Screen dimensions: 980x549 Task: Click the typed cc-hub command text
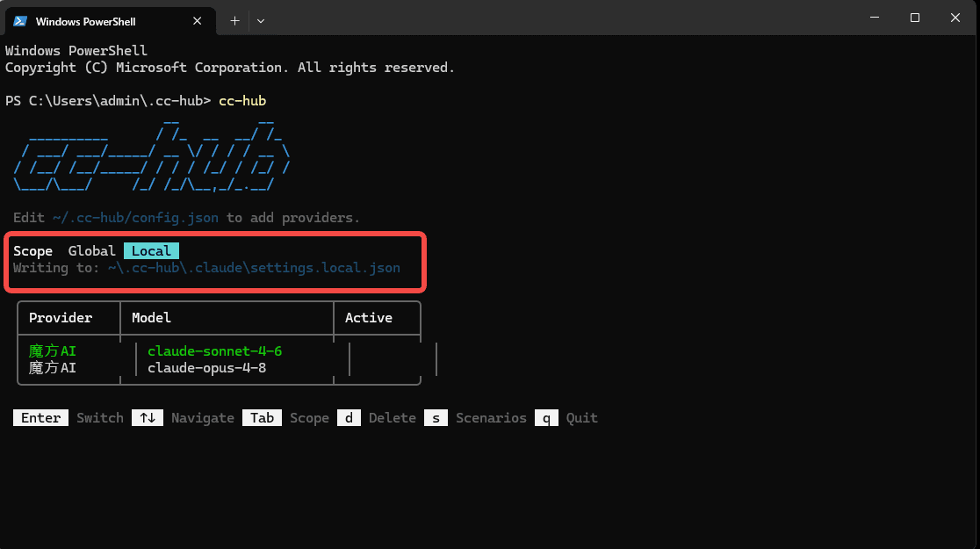click(x=242, y=101)
